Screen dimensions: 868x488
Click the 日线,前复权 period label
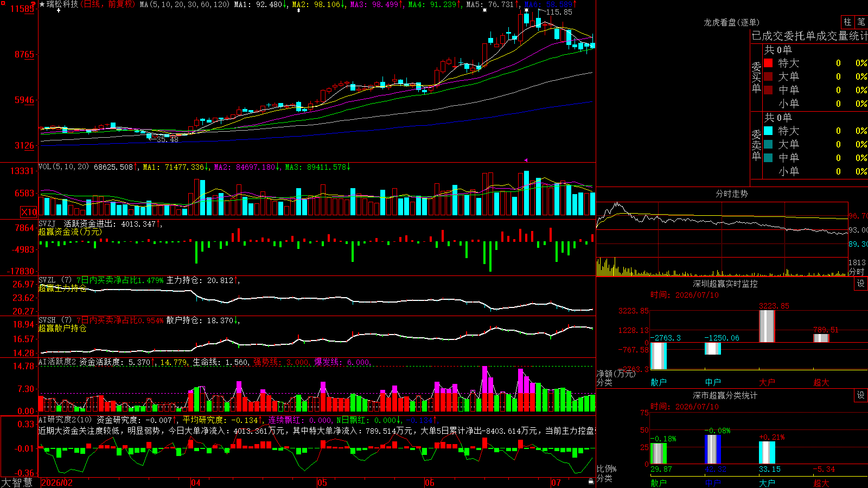coord(107,4)
